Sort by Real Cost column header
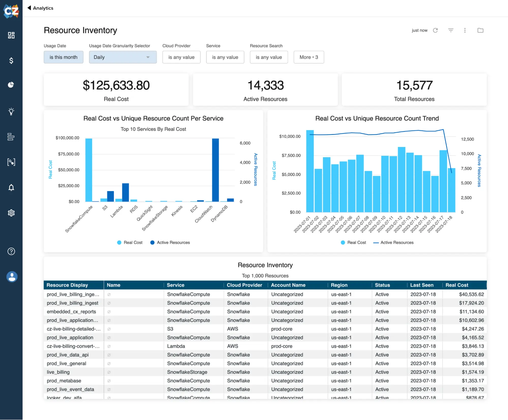Screen dimensions: 508x420 (x=465, y=285)
